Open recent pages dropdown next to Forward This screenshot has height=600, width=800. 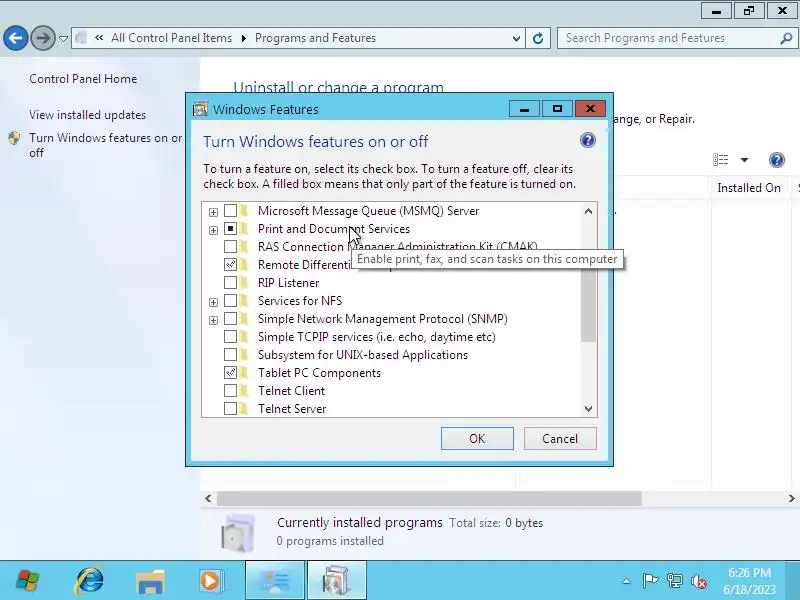point(63,38)
